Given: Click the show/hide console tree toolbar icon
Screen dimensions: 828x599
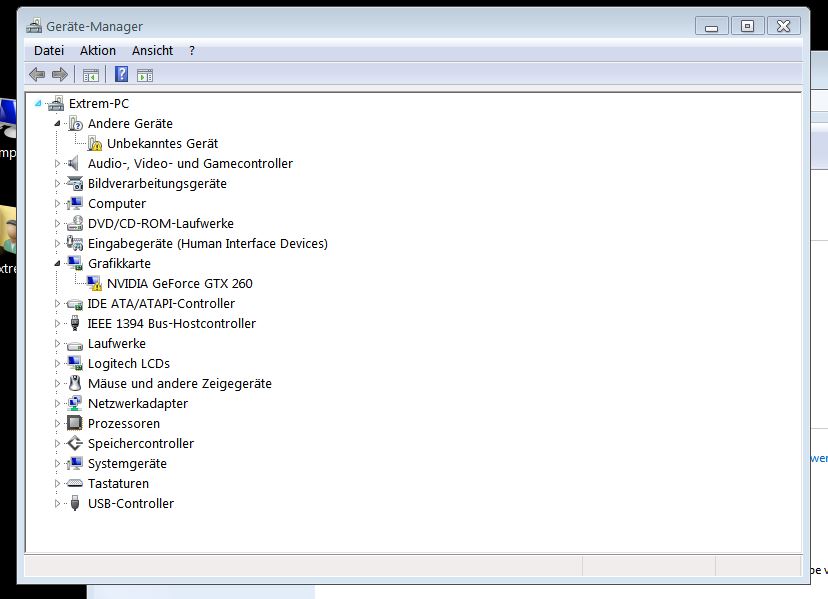Looking at the screenshot, I should point(91,75).
